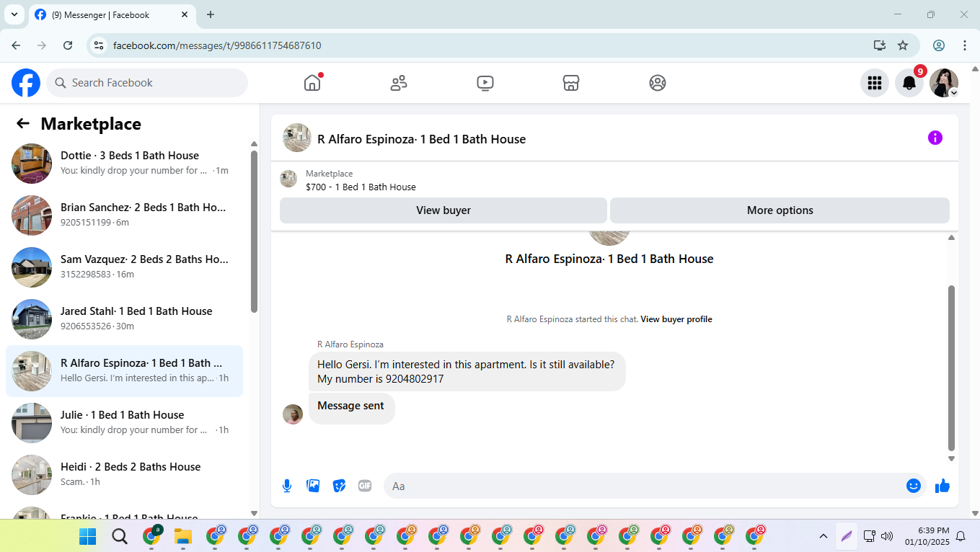This screenshot has height=552, width=980.
Task: Send a thumbs-up like
Action: [x=943, y=486]
